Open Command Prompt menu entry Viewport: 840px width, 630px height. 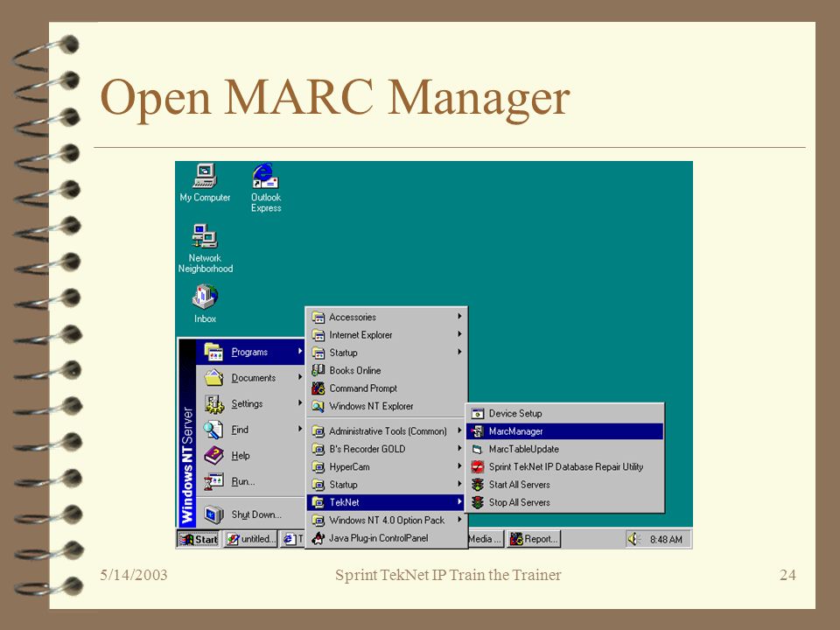click(387, 388)
